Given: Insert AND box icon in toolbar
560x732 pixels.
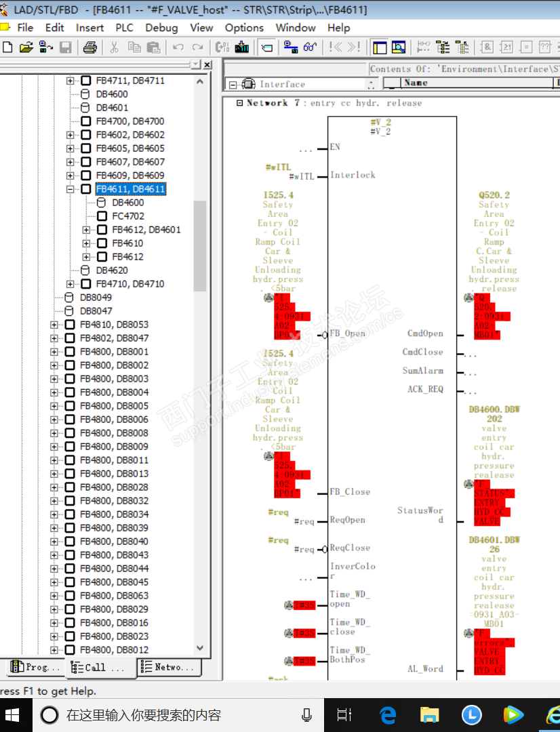Looking at the screenshot, I should [x=487, y=47].
